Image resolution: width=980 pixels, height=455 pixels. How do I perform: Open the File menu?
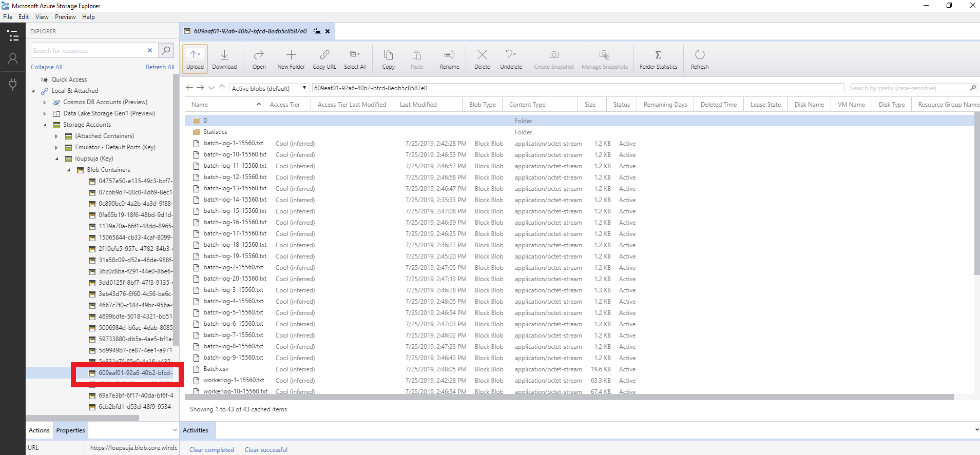click(x=8, y=17)
